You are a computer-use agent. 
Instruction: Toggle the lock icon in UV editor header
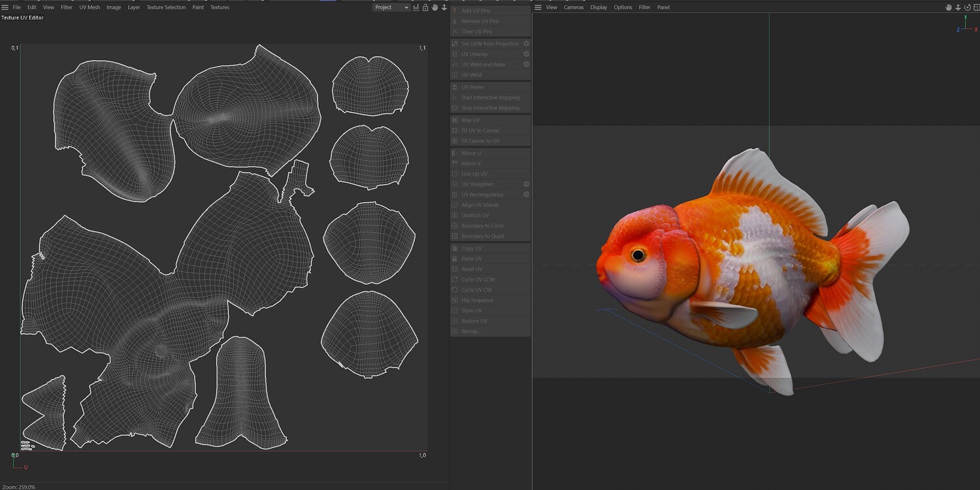click(425, 7)
